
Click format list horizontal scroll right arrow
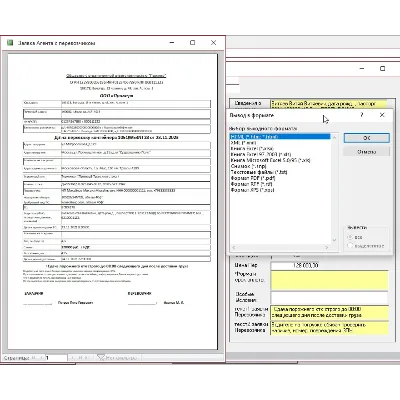pyautogui.click(x=327, y=247)
